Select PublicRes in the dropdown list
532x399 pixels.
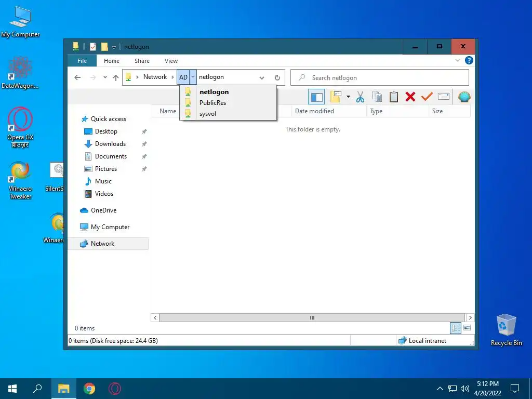click(228, 102)
